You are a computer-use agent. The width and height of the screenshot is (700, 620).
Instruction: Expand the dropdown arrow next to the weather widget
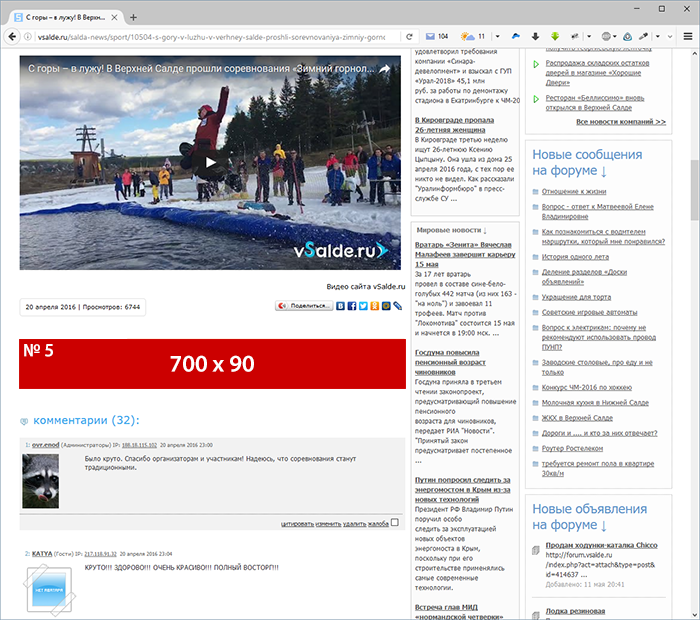point(497,37)
